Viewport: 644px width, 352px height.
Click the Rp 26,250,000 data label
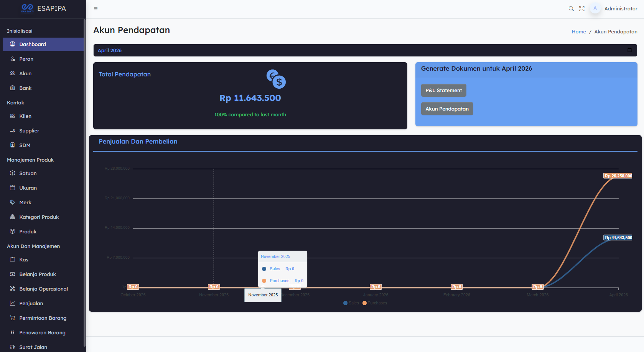tap(618, 176)
